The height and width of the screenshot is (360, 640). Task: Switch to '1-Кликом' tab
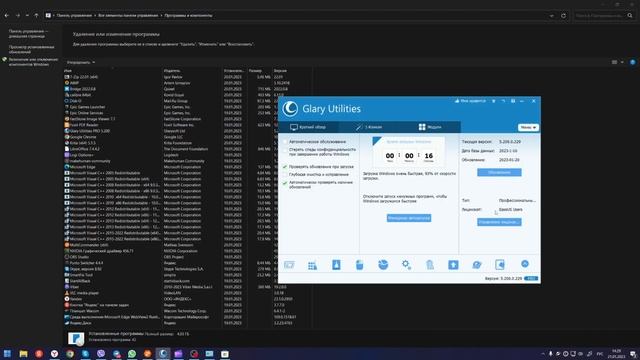(369, 127)
